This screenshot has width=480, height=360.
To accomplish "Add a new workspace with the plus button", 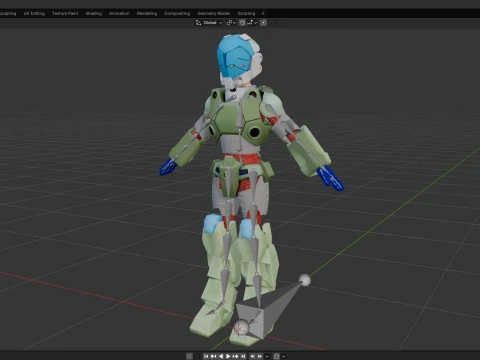I will tap(263, 13).
